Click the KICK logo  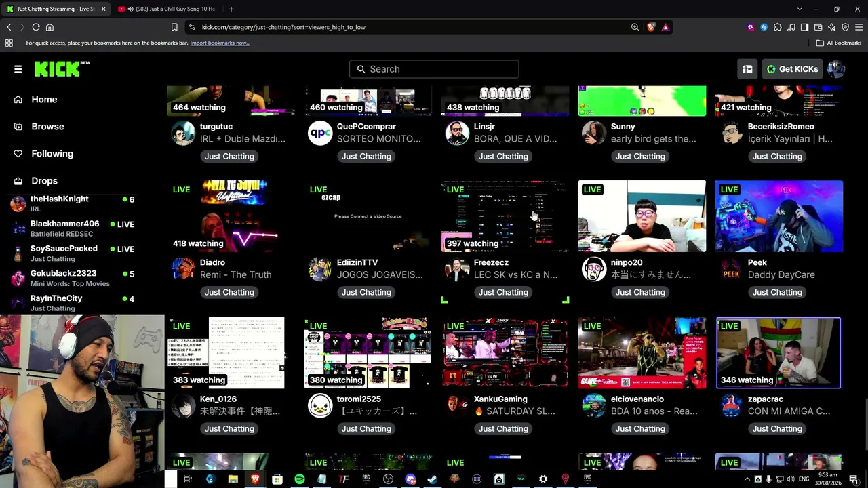tap(62, 68)
